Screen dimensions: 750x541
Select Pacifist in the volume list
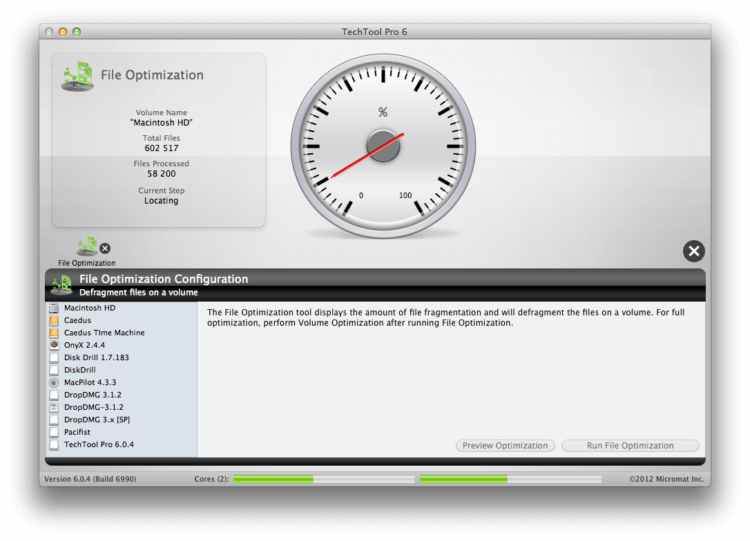121,432
